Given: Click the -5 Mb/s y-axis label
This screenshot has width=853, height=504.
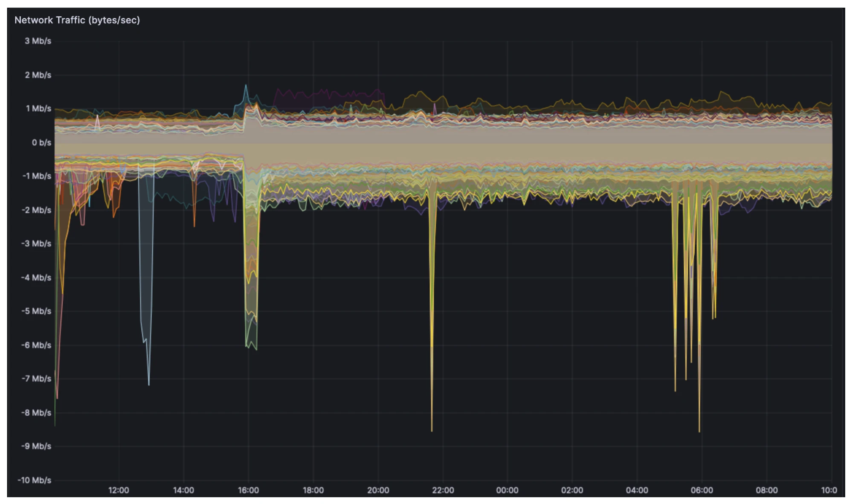Looking at the screenshot, I should (x=36, y=311).
